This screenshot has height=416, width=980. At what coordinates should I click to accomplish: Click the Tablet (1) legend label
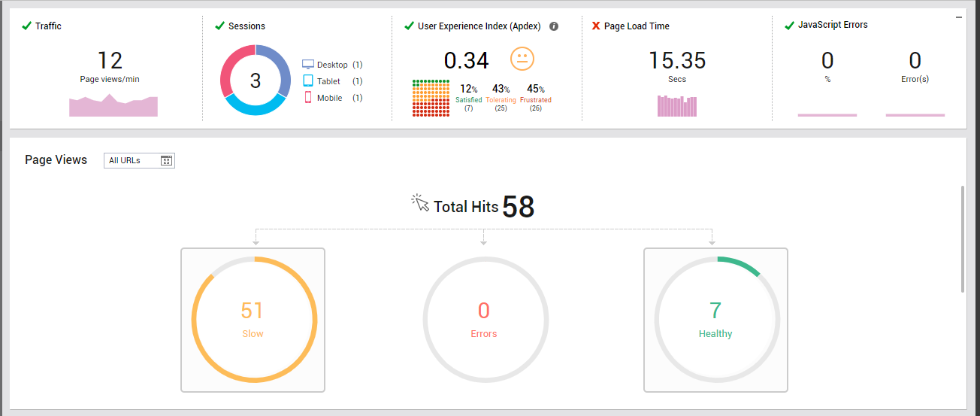pos(340,81)
